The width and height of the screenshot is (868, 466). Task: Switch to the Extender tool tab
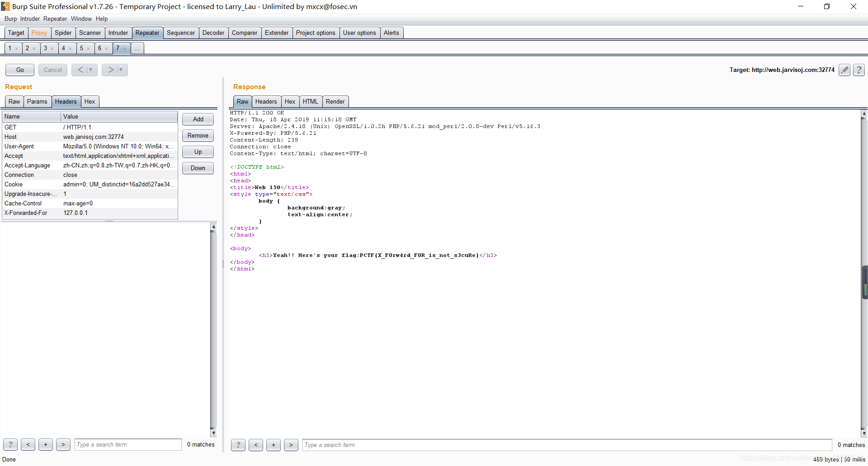(x=277, y=33)
